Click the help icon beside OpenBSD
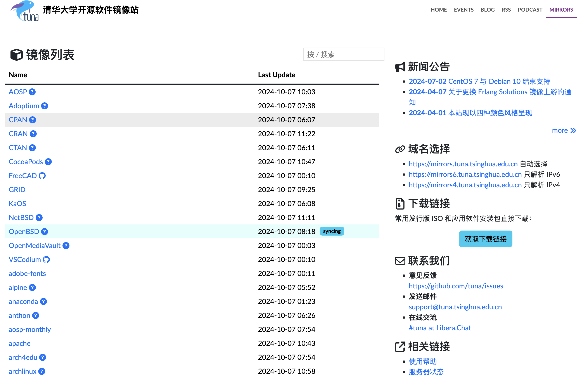This screenshot has height=379, width=588. (x=45, y=232)
